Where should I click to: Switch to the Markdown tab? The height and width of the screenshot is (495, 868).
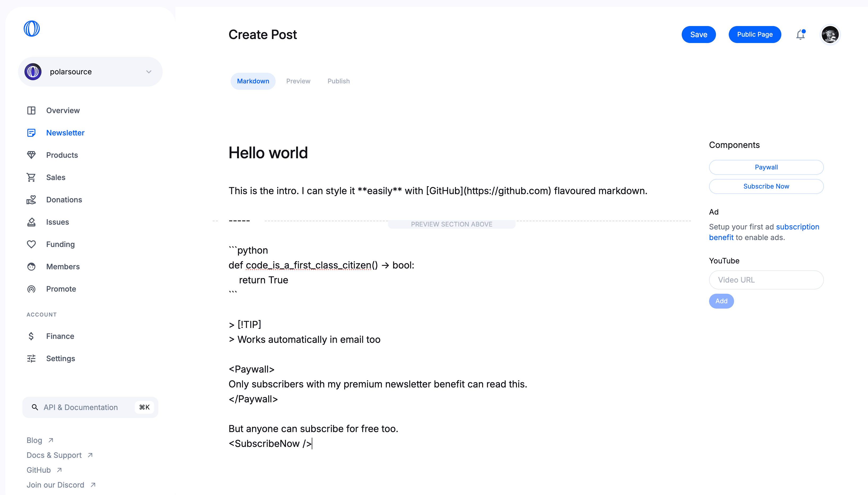pos(253,81)
